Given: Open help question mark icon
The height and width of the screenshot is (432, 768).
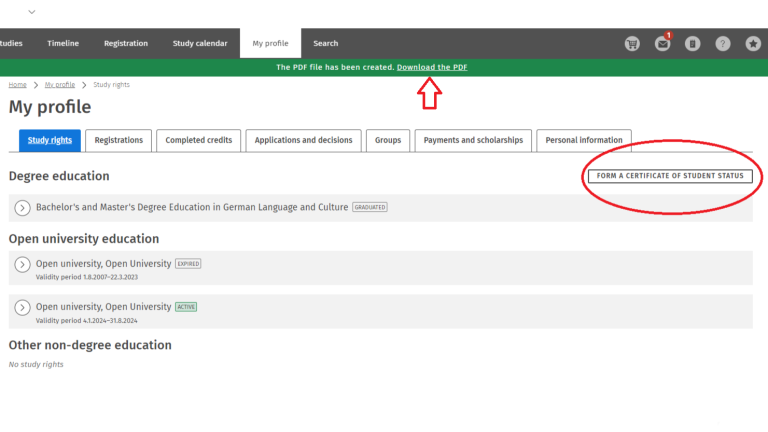Looking at the screenshot, I should pyautogui.click(x=723, y=44).
